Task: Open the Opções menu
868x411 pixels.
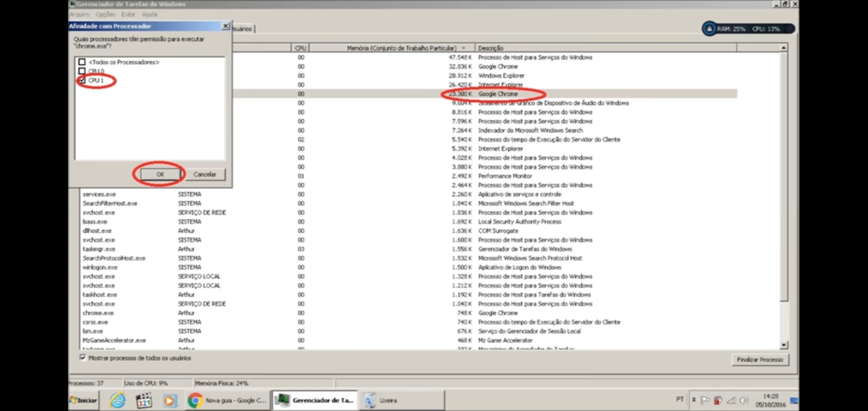Action: pyautogui.click(x=106, y=14)
